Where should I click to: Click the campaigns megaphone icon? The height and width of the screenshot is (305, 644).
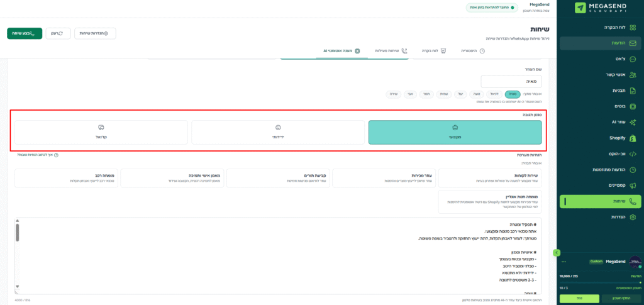[633, 186]
